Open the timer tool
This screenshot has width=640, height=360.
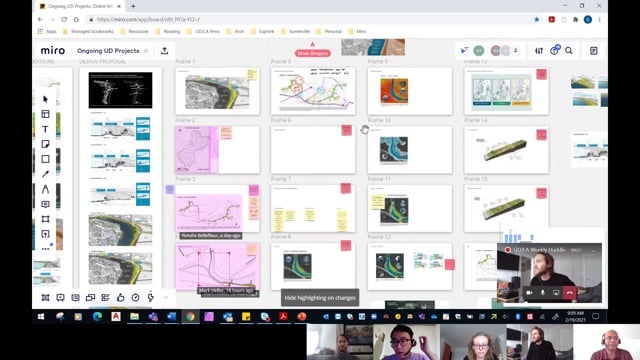(136, 298)
